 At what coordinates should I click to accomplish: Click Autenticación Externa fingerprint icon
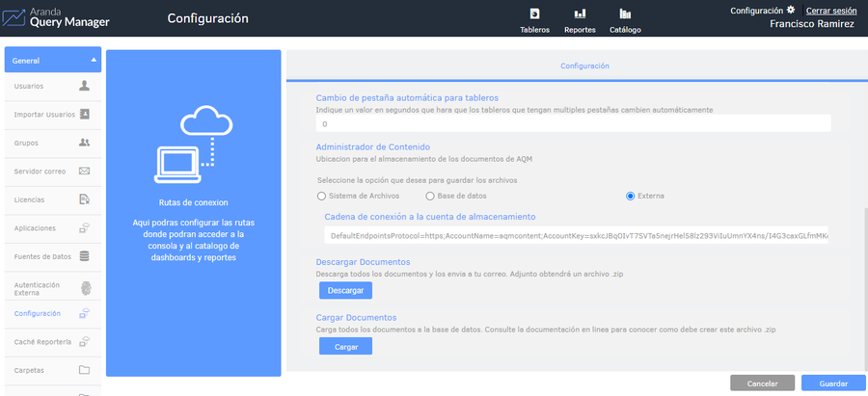(84, 288)
